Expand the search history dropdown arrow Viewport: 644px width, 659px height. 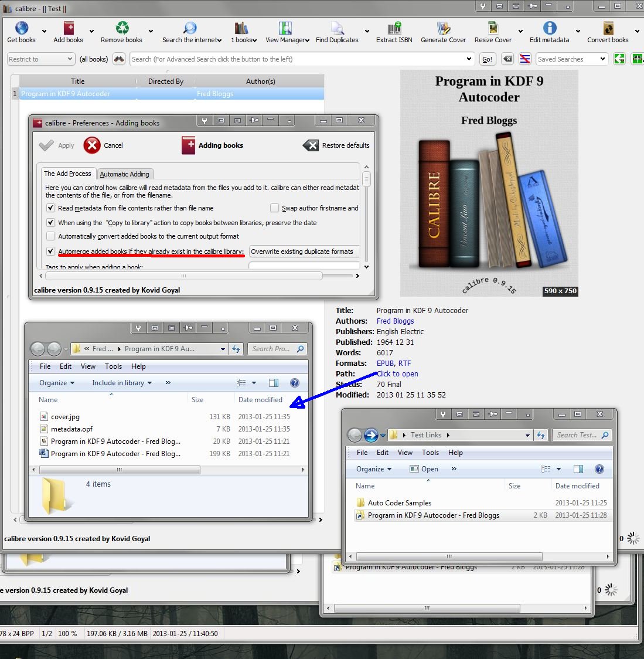pos(469,59)
